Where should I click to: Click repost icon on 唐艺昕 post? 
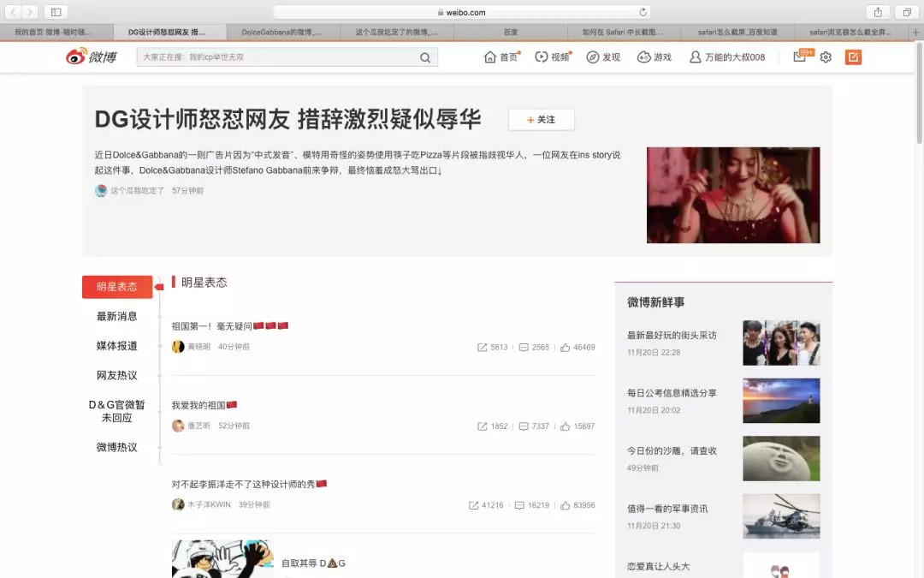coord(482,426)
